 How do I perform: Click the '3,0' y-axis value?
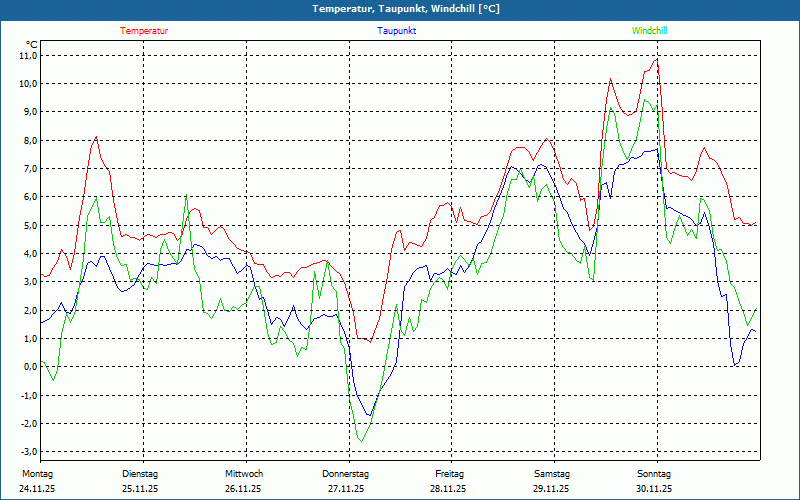tap(30, 282)
